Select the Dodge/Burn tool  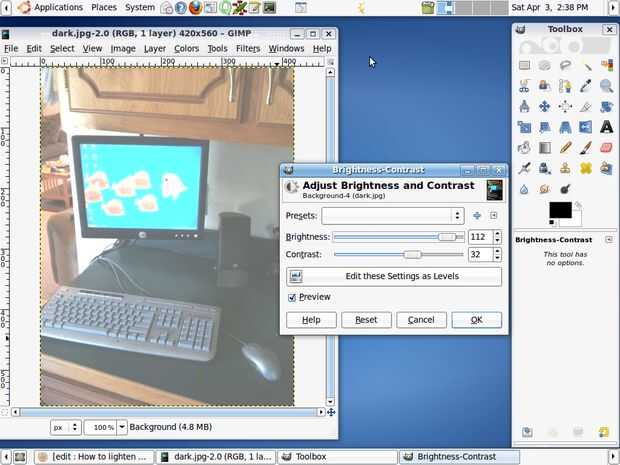click(565, 189)
